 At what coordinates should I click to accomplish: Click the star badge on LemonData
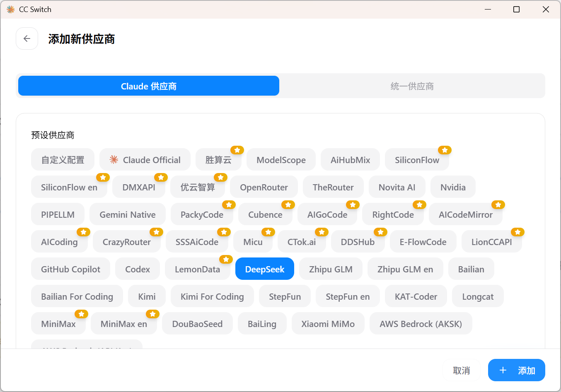point(226,259)
